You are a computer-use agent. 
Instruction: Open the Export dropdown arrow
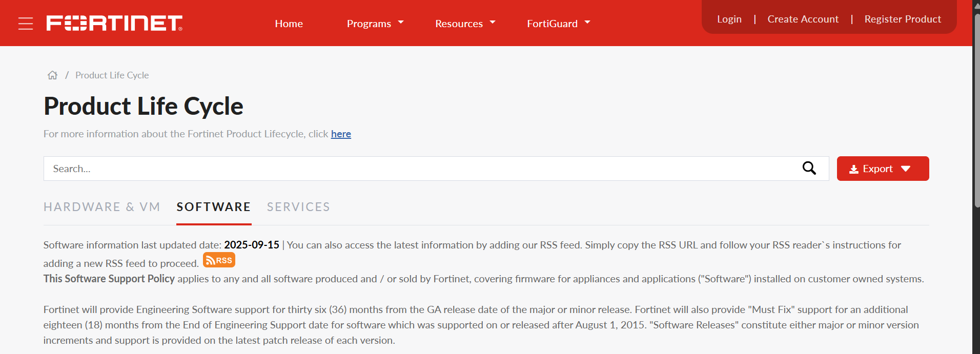(x=906, y=169)
